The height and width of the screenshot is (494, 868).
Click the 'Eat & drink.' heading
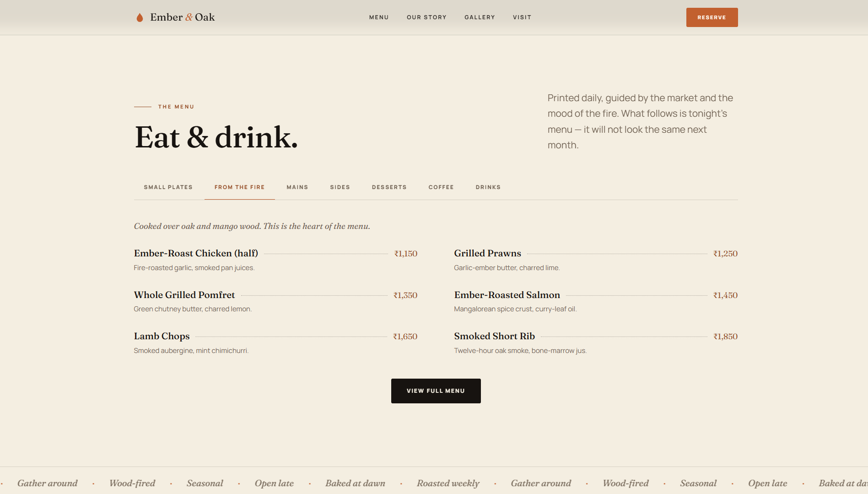point(216,137)
